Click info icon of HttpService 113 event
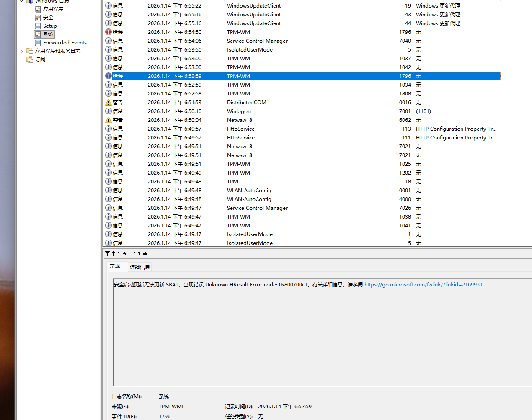Screen dimensions: 532x420 (x=108, y=129)
